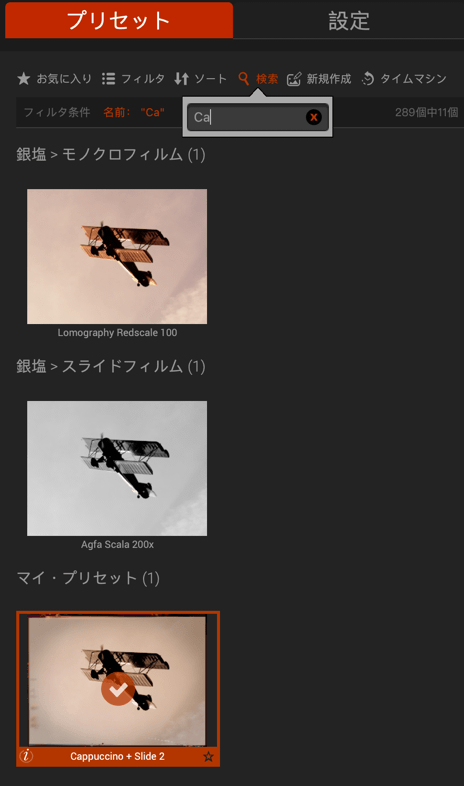The image size is (464, 786).
Task: Click inside the search text field
Action: click(x=248, y=117)
